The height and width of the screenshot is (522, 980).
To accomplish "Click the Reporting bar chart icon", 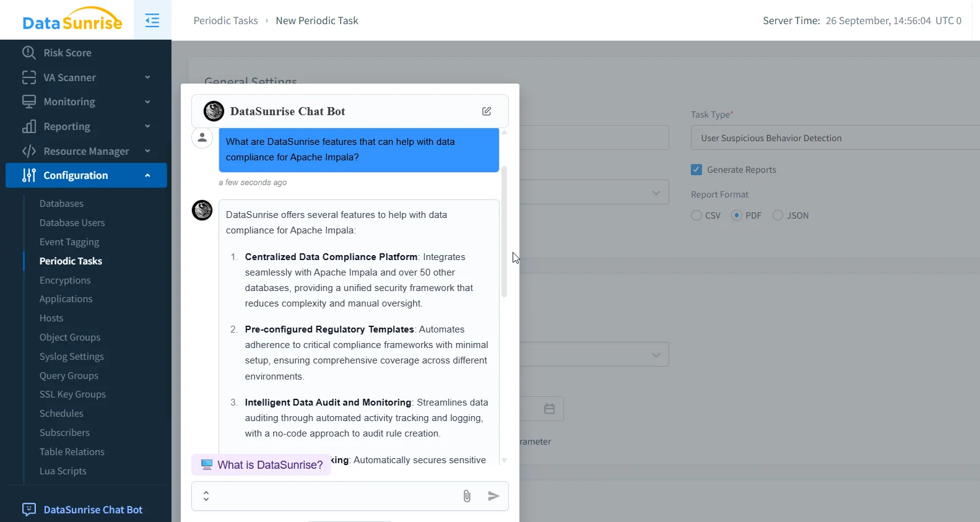I will (29, 126).
